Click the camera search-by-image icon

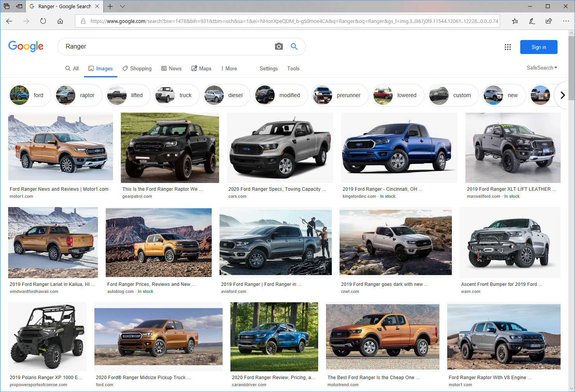(x=279, y=47)
